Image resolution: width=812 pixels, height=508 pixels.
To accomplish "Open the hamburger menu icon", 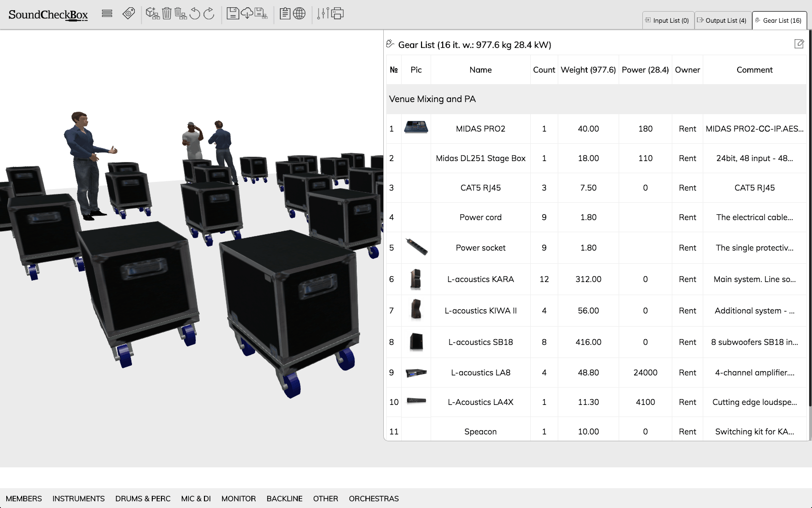I will (107, 14).
